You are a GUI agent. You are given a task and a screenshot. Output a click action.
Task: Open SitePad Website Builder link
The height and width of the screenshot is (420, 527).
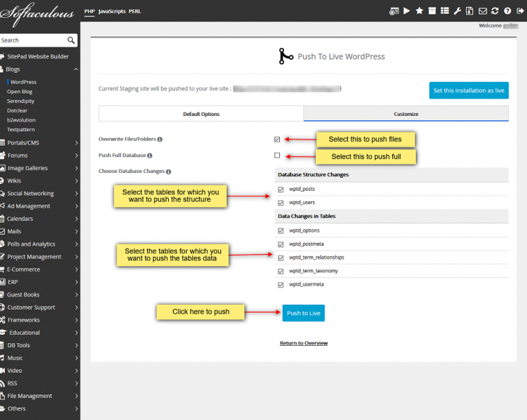pyautogui.click(x=38, y=56)
